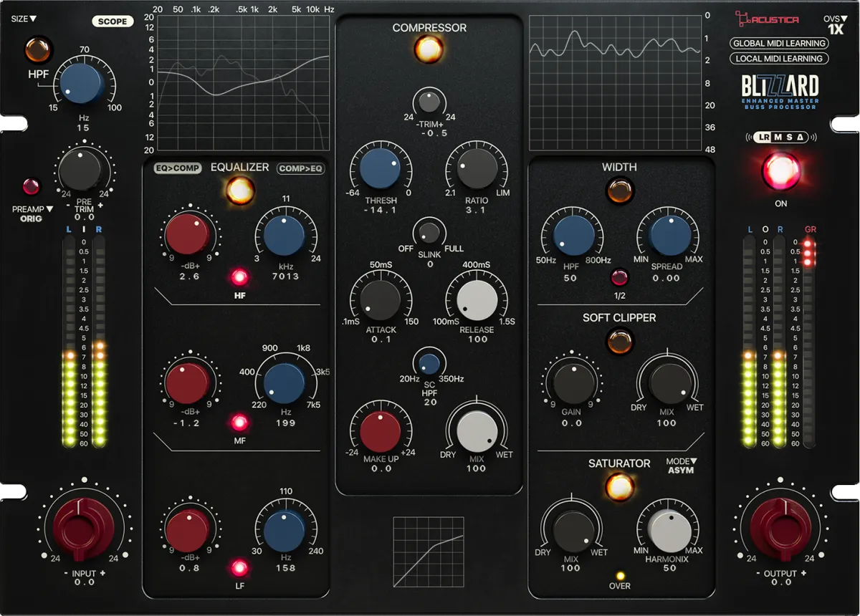Toggle the SATURATOR power lamp
This screenshot has width=860, height=616.
point(619,487)
